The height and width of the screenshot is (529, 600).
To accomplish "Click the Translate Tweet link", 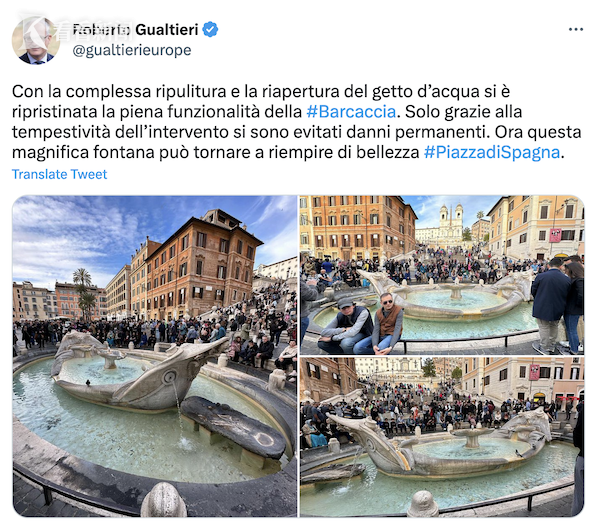I will [x=59, y=174].
